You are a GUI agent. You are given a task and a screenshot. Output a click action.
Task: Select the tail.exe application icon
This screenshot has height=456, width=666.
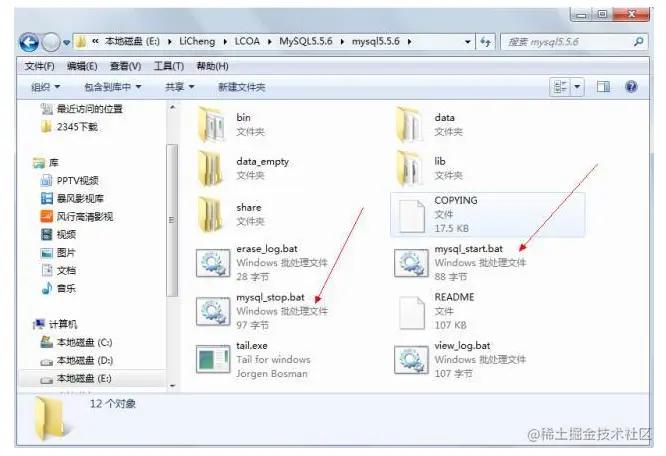[213, 360]
